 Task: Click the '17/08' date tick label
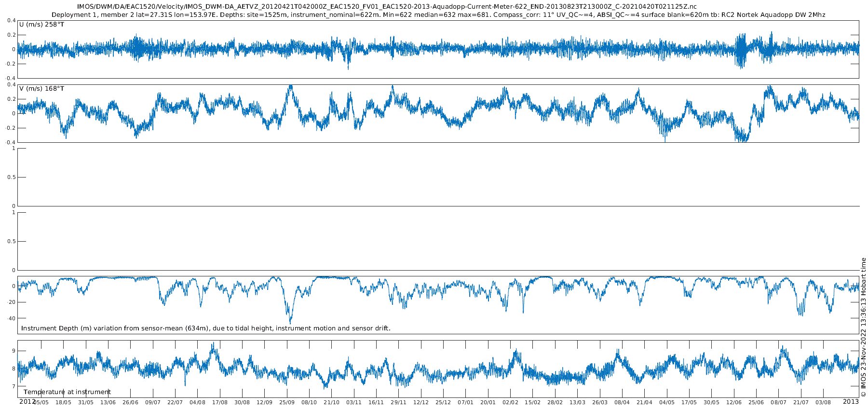point(220,403)
